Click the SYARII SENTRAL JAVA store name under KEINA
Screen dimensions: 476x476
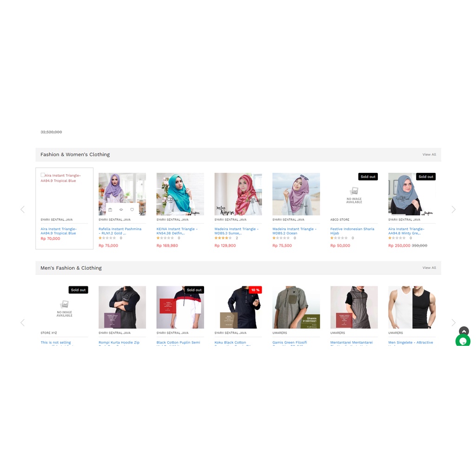click(172, 219)
